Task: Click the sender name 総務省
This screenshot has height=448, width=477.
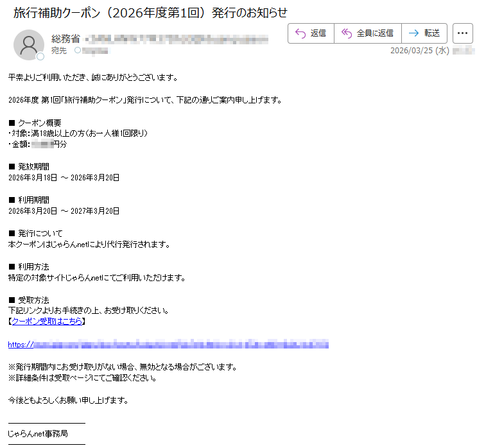Action: 65,39
